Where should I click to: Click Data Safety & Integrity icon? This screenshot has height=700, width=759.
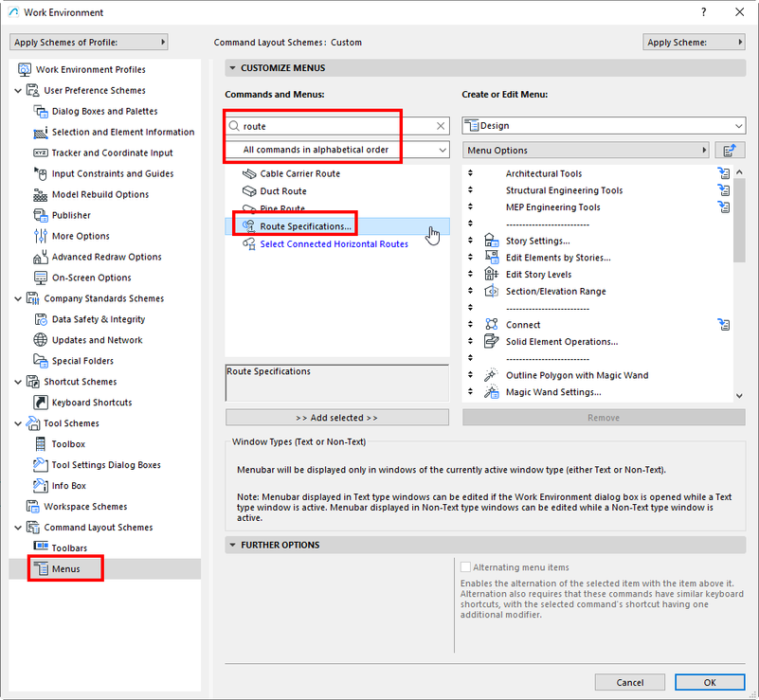40,319
